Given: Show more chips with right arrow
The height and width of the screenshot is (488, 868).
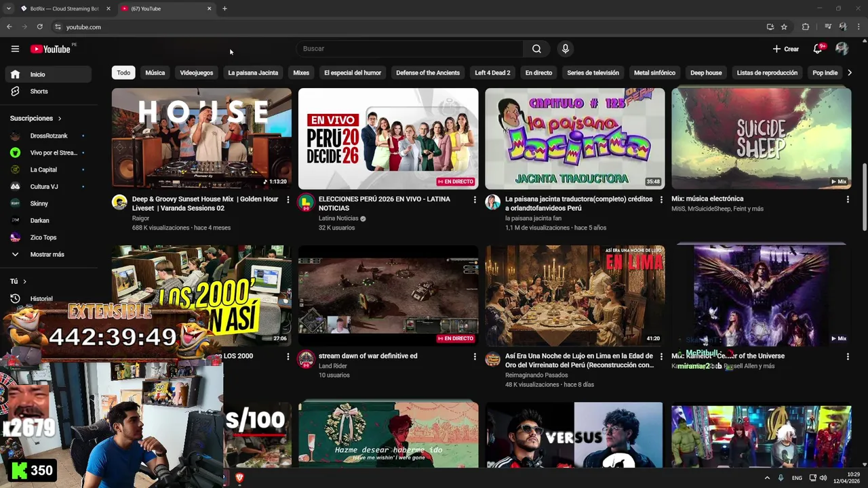Looking at the screenshot, I should [850, 73].
